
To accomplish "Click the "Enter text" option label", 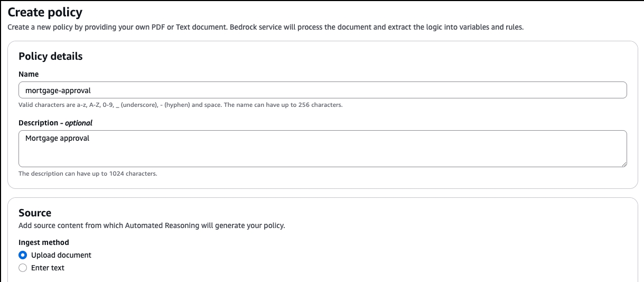I will point(48,268).
